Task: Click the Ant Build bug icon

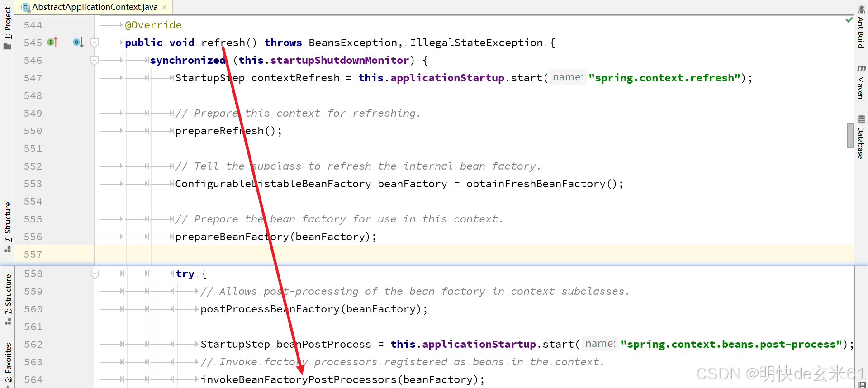Action: (x=861, y=9)
